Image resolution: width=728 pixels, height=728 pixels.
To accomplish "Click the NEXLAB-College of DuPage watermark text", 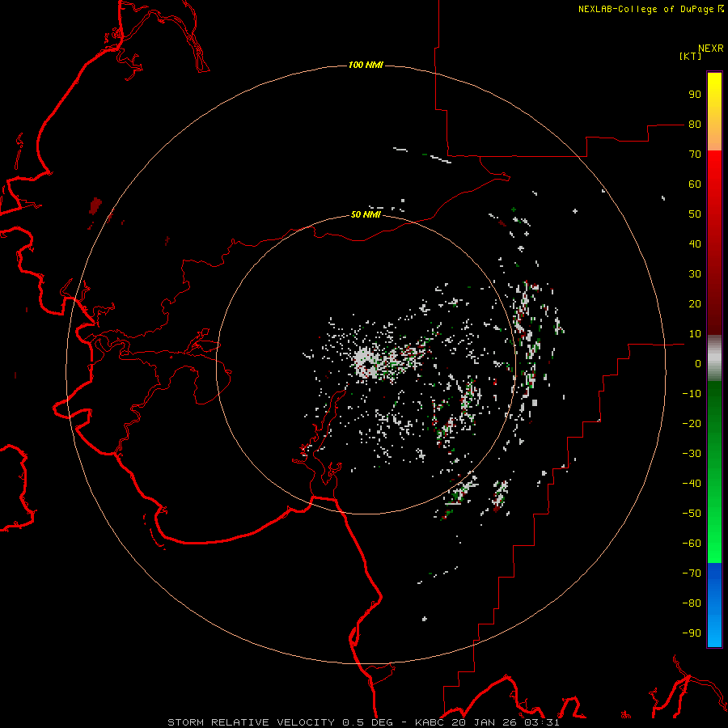I will pos(651,9).
